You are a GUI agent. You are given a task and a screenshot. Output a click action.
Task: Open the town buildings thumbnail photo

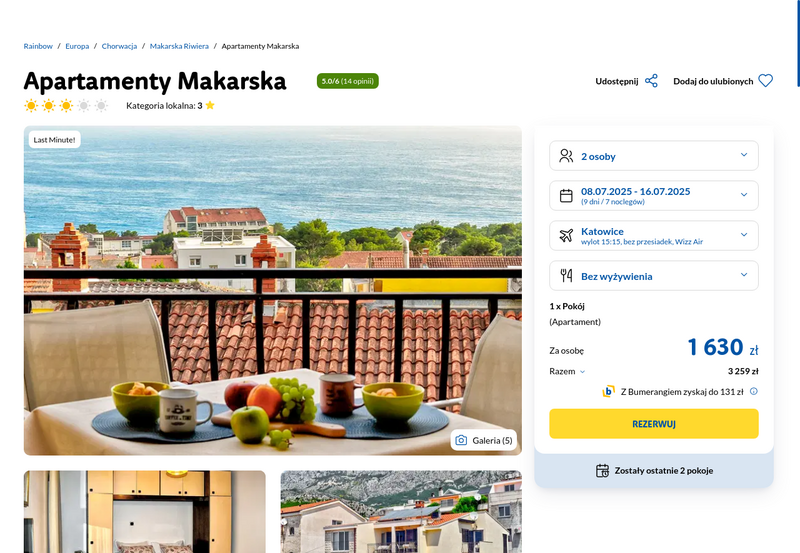point(401,512)
